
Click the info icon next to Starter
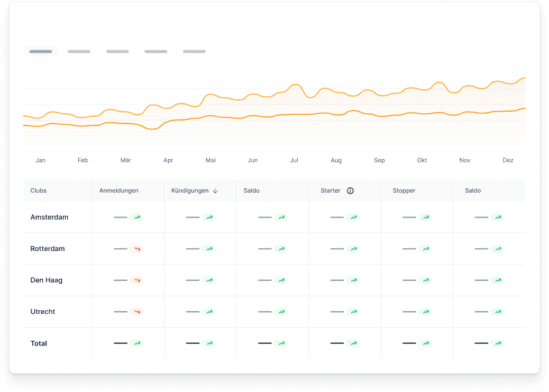pos(350,191)
